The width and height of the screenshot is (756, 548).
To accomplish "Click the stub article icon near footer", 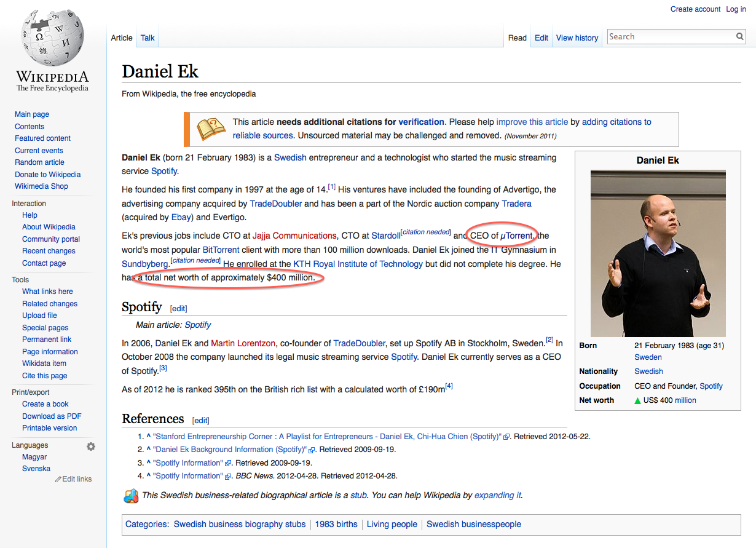I will [x=131, y=496].
